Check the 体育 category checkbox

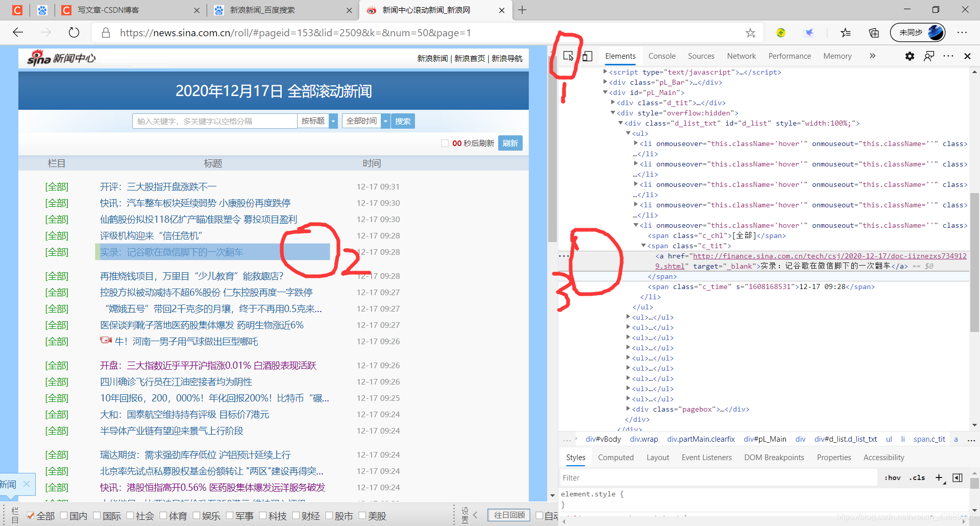coord(163,515)
